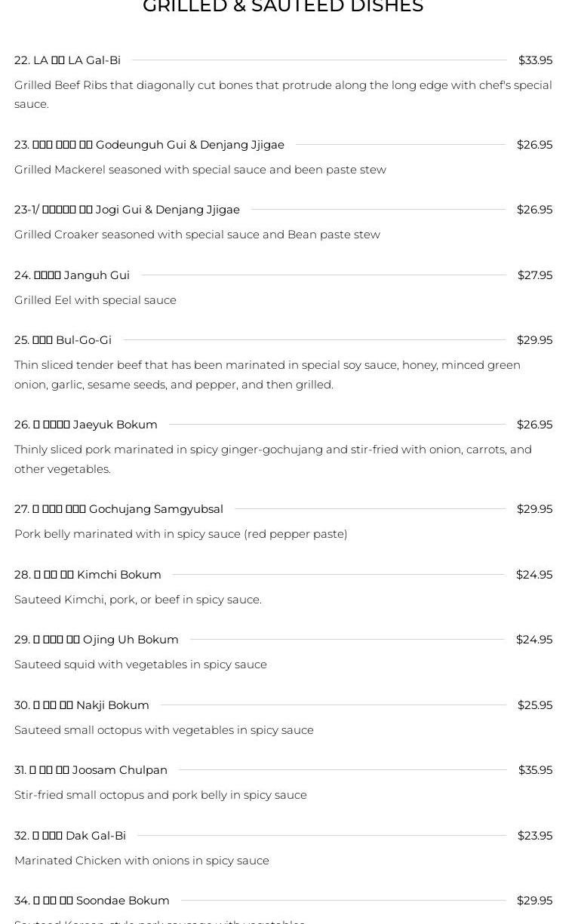Select the LA Gal-Bi menu item
This screenshot has height=924, width=581.
[68, 60]
